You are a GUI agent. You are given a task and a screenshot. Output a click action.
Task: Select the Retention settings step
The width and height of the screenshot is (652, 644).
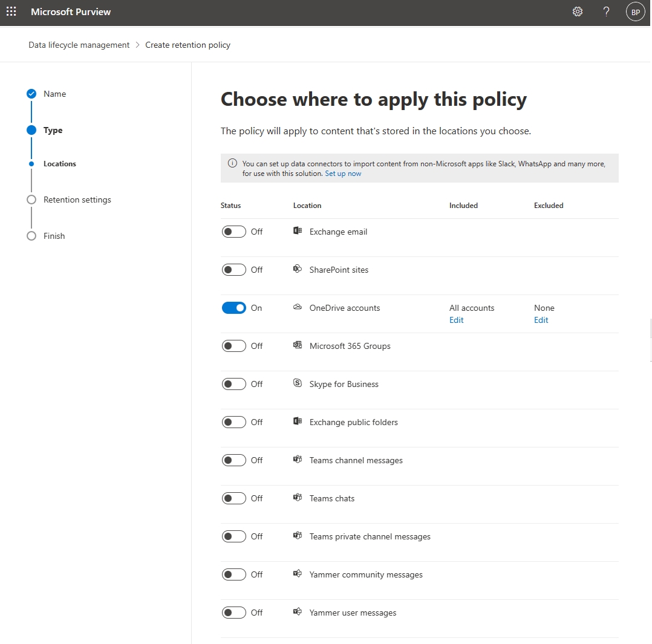pyautogui.click(x=77, y=200)
